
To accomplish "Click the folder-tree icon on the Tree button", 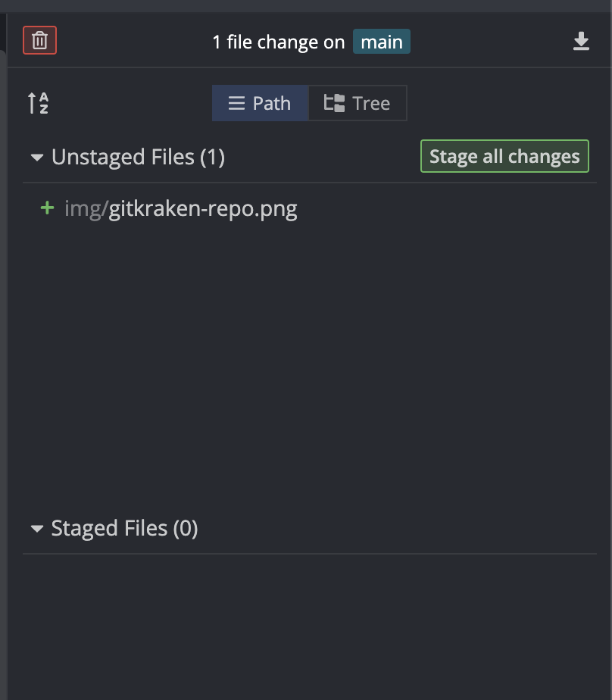I will 334,104.
